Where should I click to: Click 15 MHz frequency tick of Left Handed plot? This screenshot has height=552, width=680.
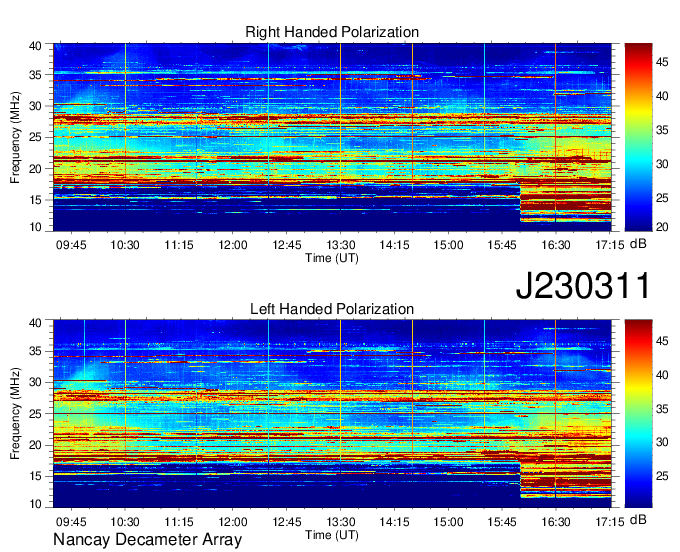point(35,476)
